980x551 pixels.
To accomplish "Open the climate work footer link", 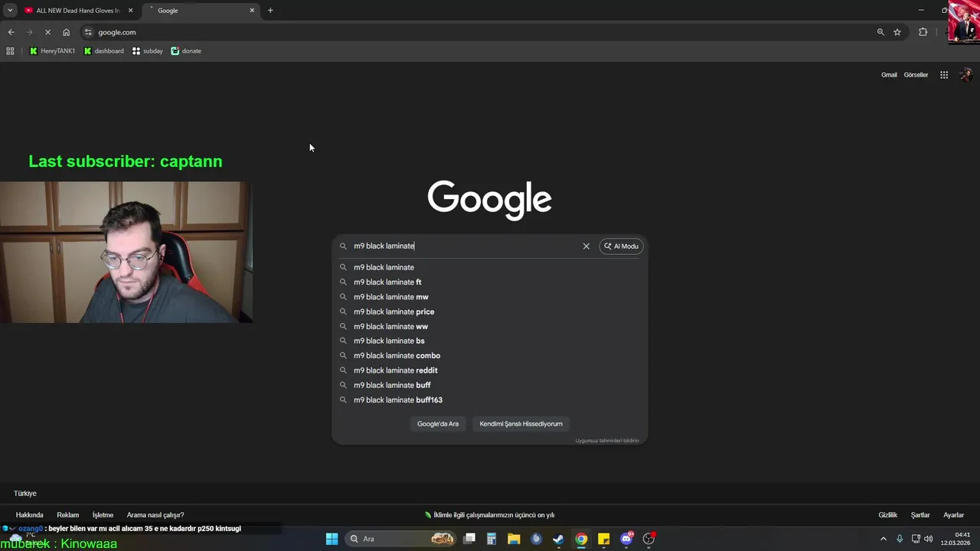I will [x=490, y=515].
